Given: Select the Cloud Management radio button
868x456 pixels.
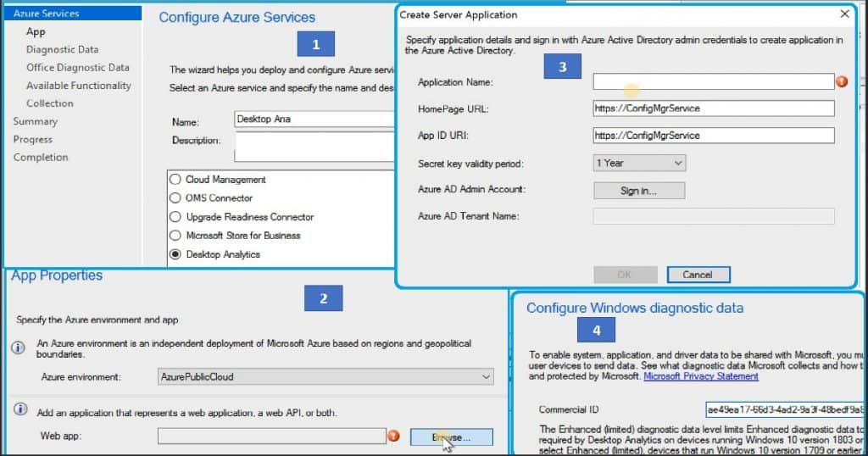Looking at the screenshot, I should pos(175,180).
